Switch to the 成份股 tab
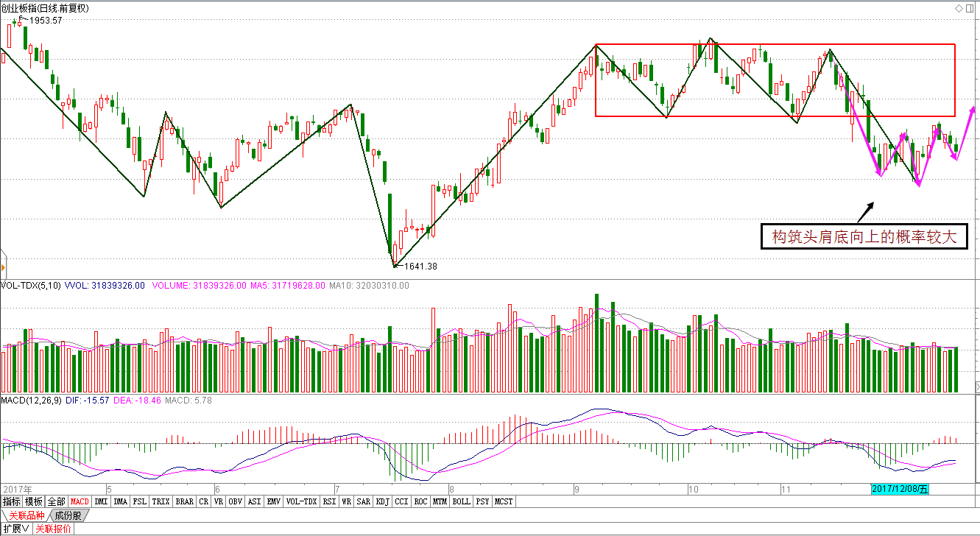 [68, 515]
